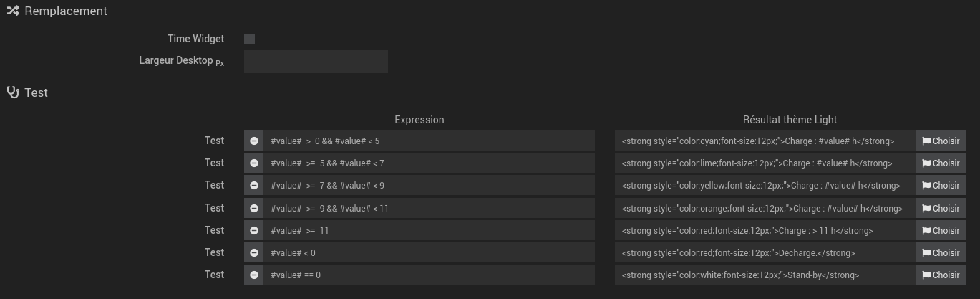Click minus icon for '#value# >= 5 && #value# < 7' test
The height and width of the screenshot is (299, 980).
click(x=254, y=163)
